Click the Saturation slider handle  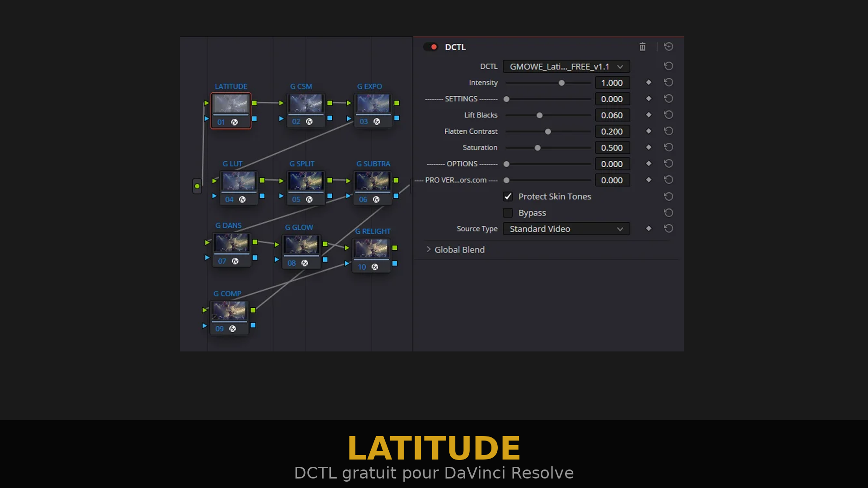[538, 147]
